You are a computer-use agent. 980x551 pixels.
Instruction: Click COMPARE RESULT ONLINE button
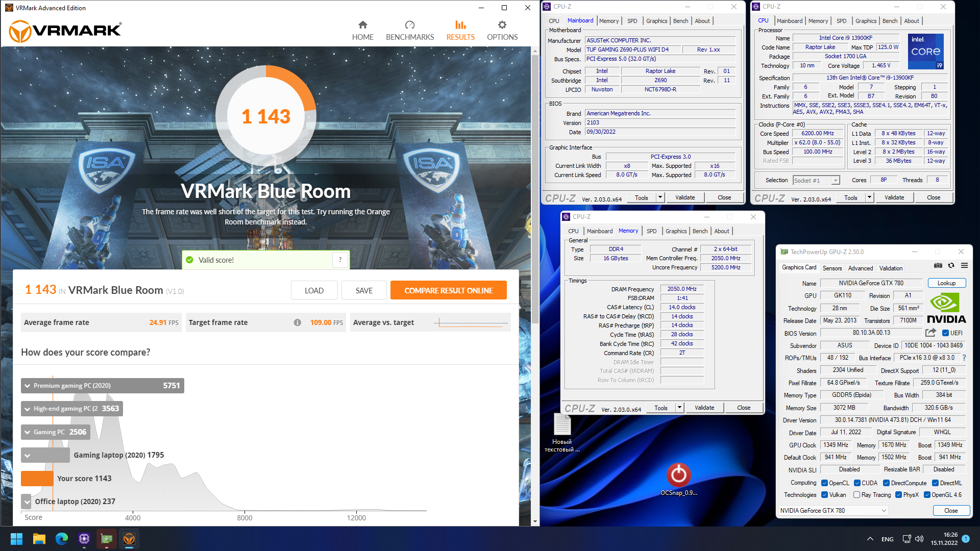tap(449, 290)
